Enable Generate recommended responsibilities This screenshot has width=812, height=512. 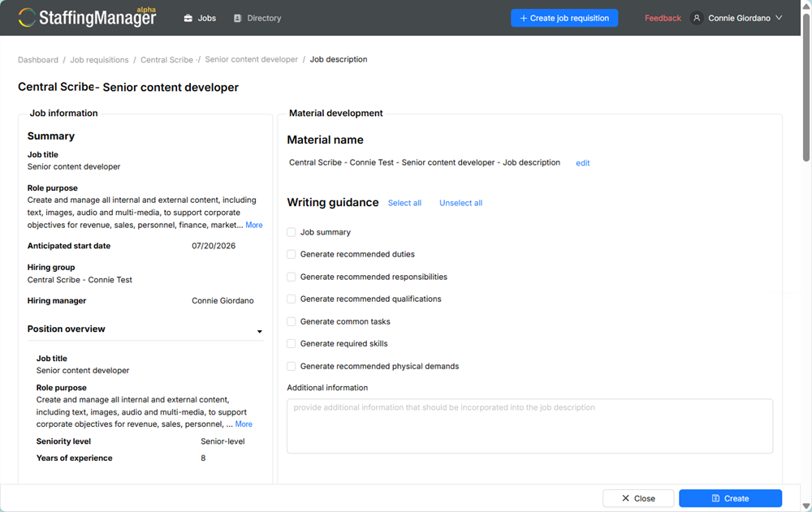(x=291, y=277)
